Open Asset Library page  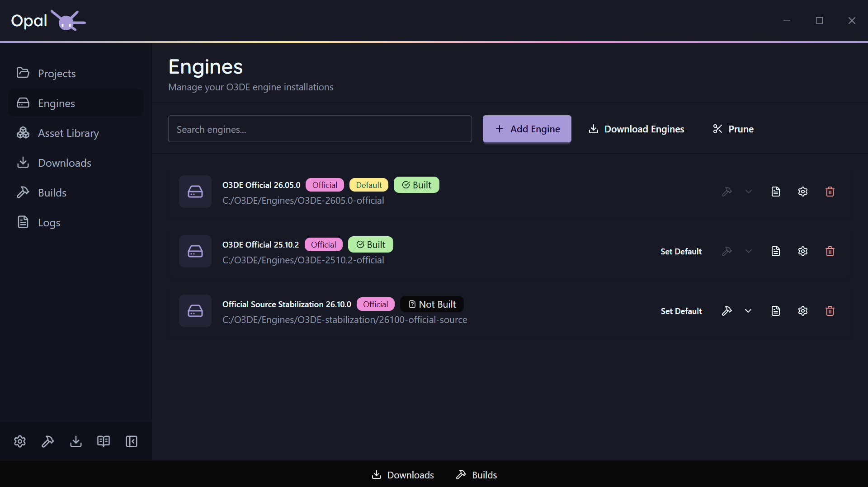point(75,133)
